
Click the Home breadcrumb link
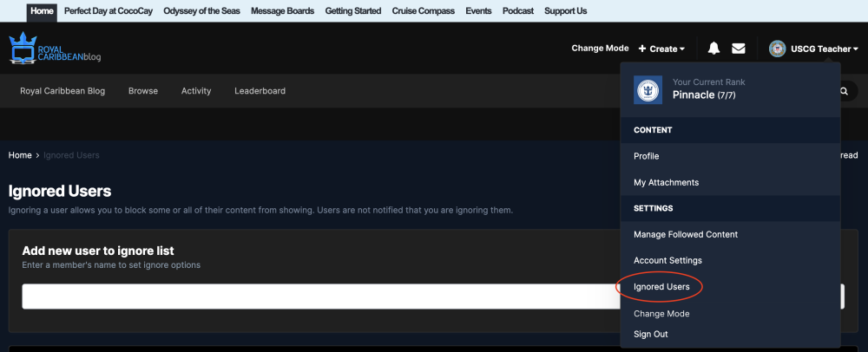[x=20, y=155]
